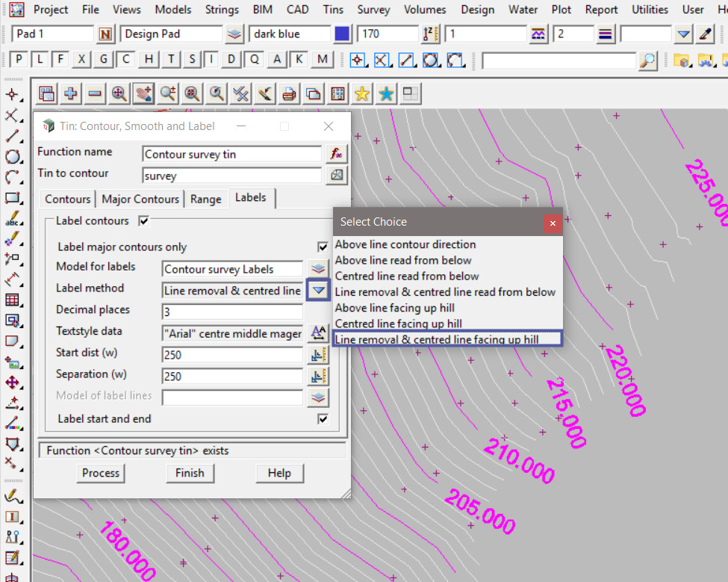Click the dark blue colour swatch
Image resolution: width=728 pixels, height=582 pixels.
[x=342, y=34]
